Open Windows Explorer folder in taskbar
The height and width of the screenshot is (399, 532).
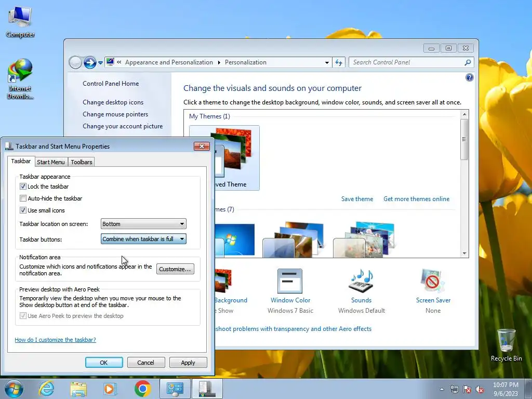78,389
